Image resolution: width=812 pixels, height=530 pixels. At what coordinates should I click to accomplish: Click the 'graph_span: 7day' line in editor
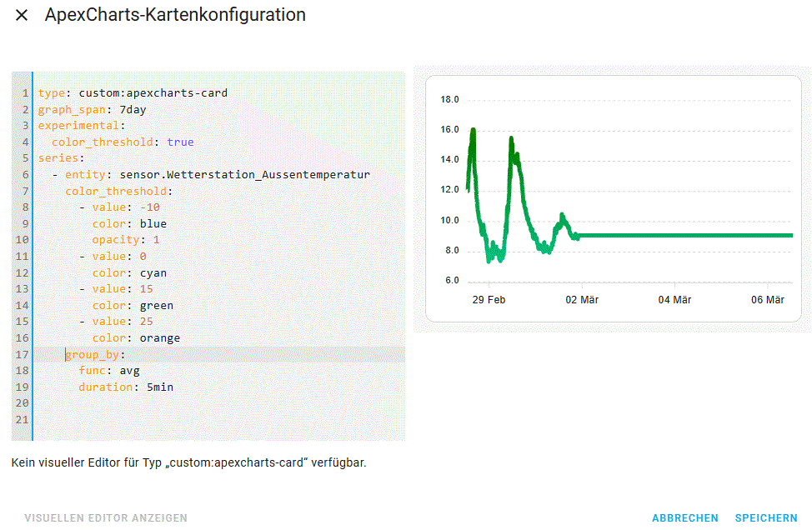(93, 109)
